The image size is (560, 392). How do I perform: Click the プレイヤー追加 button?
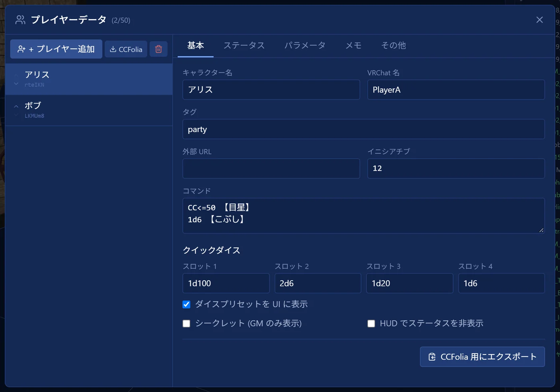56,49
